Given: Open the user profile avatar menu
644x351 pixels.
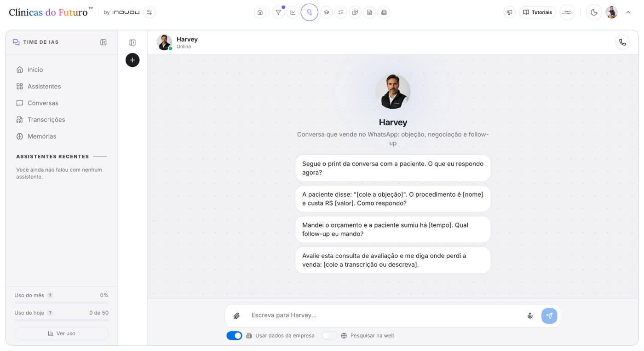Looking at the screenshot, I should coord(611,12).
